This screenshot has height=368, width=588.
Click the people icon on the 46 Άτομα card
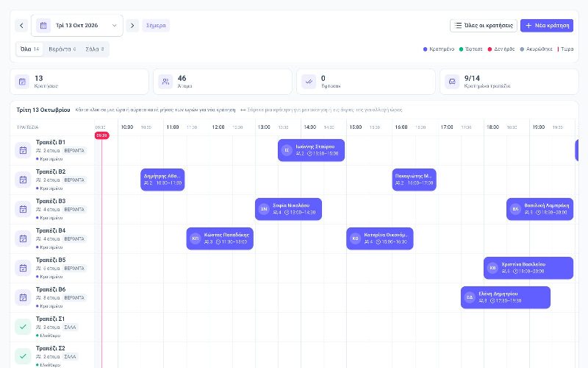tap(165, 82)
